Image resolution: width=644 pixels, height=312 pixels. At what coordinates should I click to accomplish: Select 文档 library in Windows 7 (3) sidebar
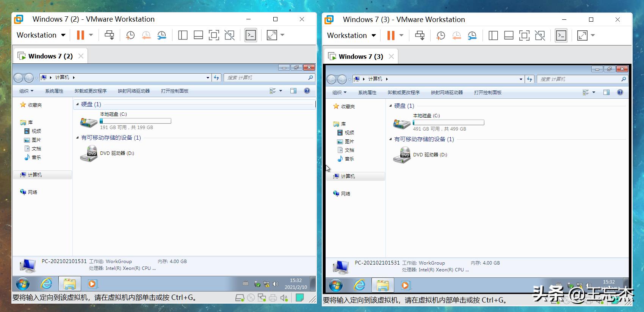click(x=346, y=150)
